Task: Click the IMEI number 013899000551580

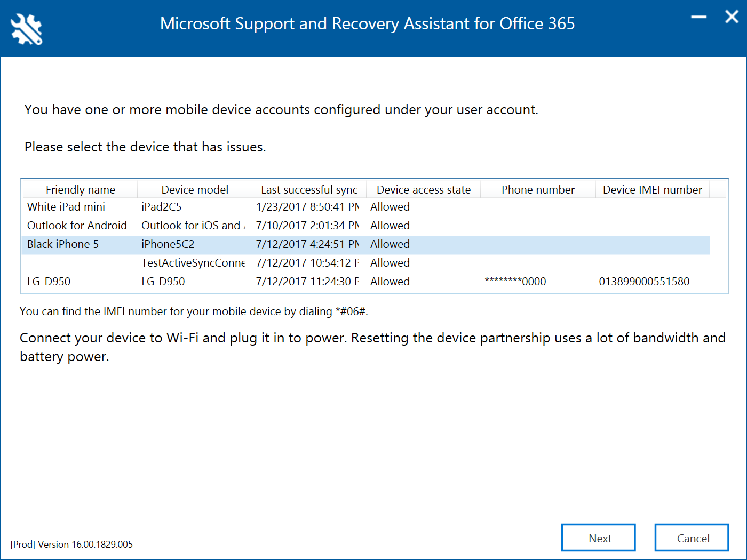Action: click(644, 282)
